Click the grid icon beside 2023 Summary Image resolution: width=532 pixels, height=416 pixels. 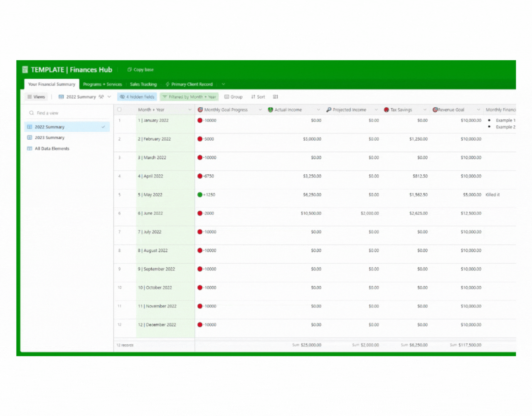tap(30, 137)
